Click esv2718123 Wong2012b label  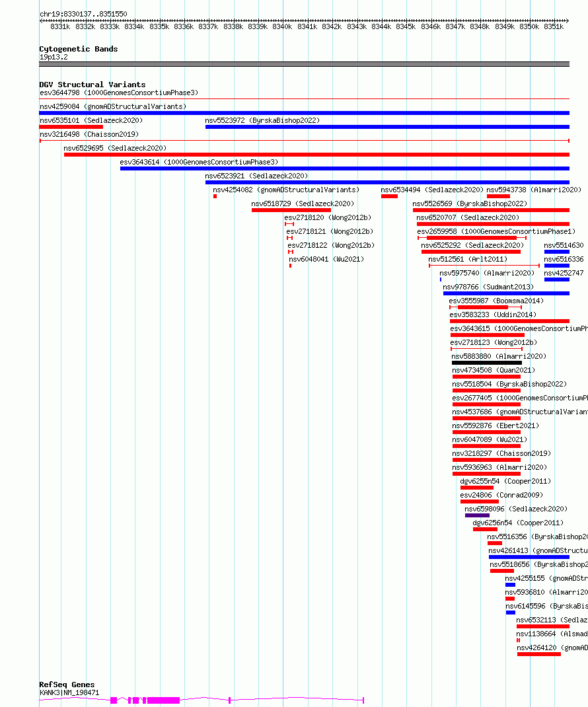pyautogui.click(x=494, y=342)
